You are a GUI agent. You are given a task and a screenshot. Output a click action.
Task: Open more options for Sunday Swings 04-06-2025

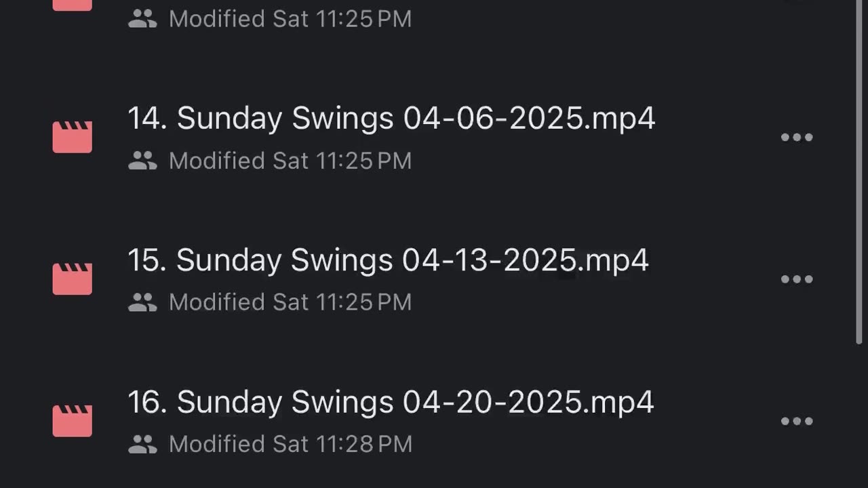click(797, 138)
